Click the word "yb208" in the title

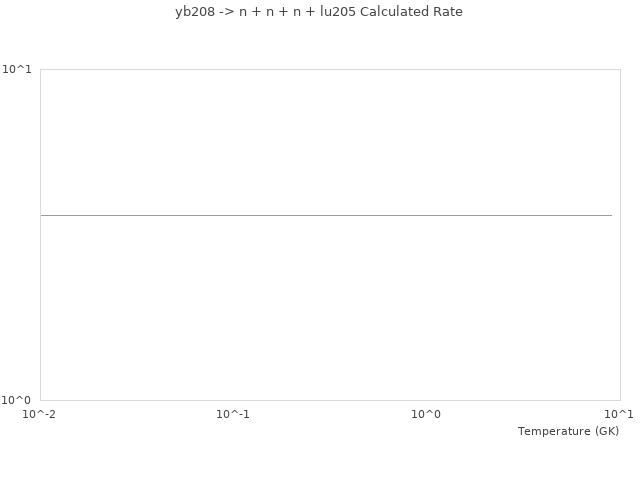(x=194, y=12)
